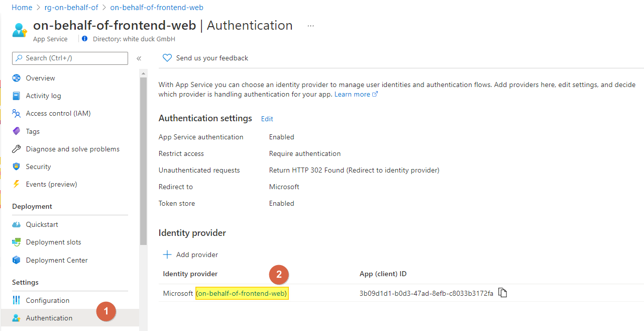Open Diagnose and solve problems
The height and width of the screenshot is (331, 644).
point(73,149)
